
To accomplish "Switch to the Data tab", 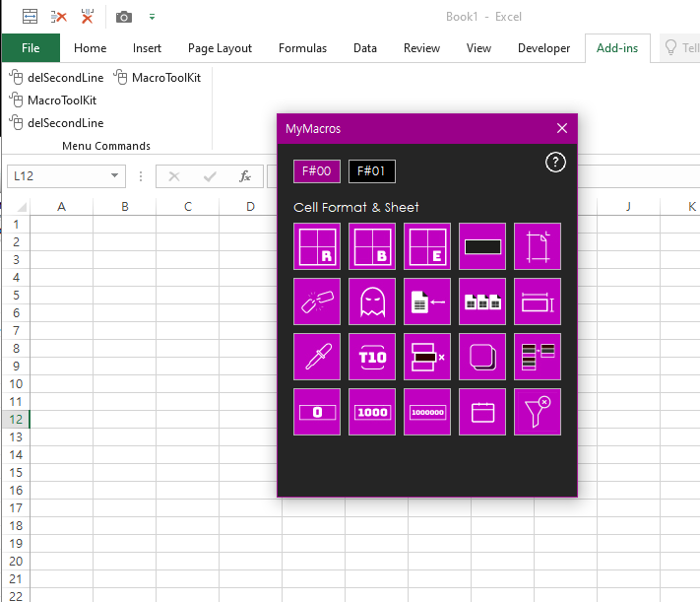I will pyautogui.click(x=365, y=48).
